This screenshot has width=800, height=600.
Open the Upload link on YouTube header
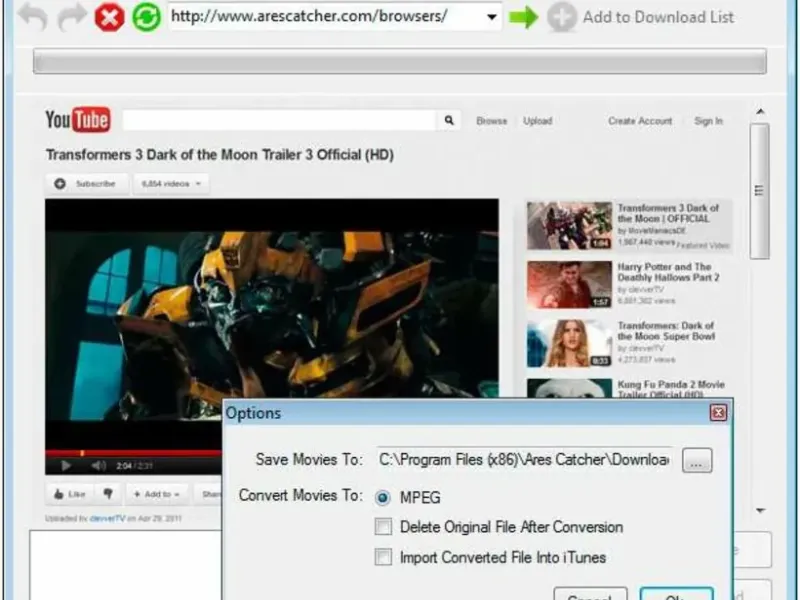[x=537, y=121]
